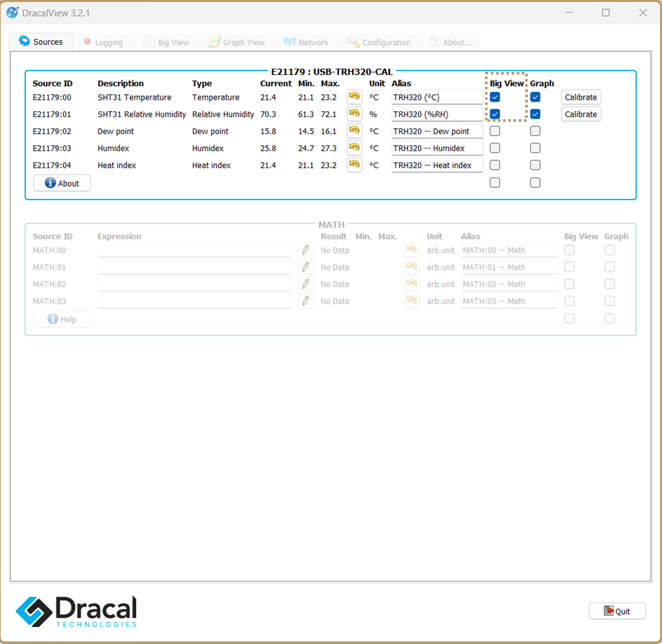The height and width of the screenshot is (644, 662).
Task: Click the MATH:01 expression field
Action: [195, 267]
